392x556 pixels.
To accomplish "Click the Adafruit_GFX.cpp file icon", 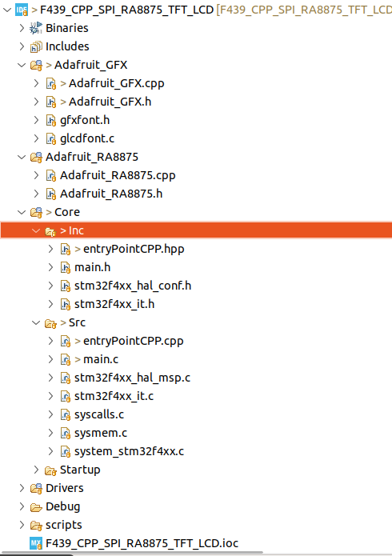I will point(51,83).
